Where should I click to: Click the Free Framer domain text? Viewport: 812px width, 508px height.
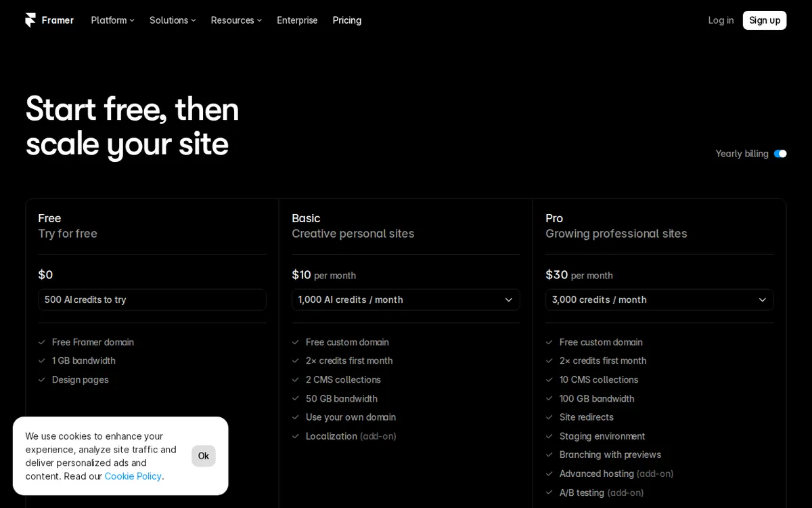point(93,343)
